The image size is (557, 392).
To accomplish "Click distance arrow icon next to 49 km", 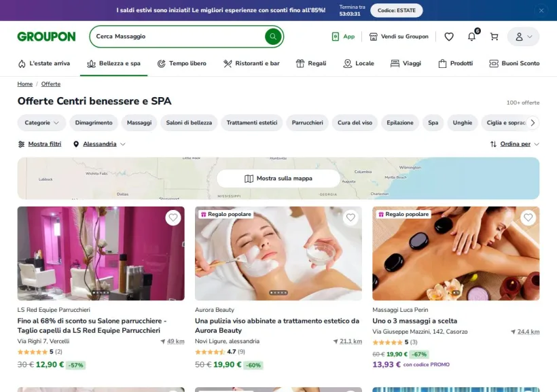I will 163,341.
